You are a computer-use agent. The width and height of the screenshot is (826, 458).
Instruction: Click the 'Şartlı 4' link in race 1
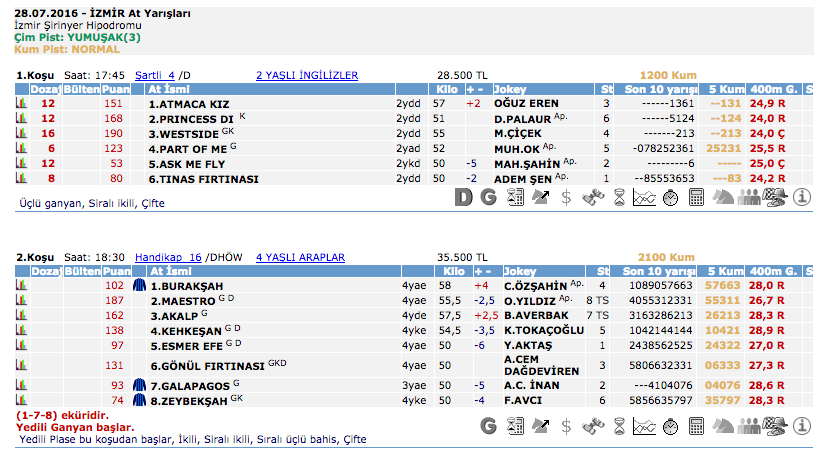pyautogui.click(x=155, y=75)
